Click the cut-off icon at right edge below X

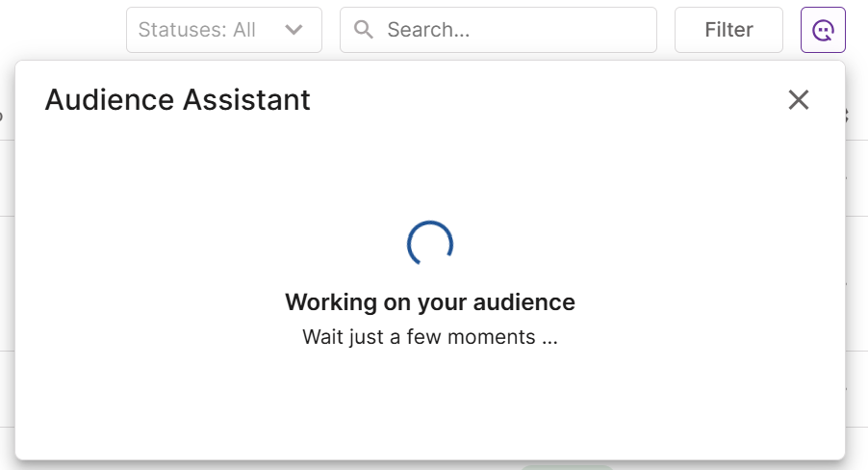pos(846,116)
